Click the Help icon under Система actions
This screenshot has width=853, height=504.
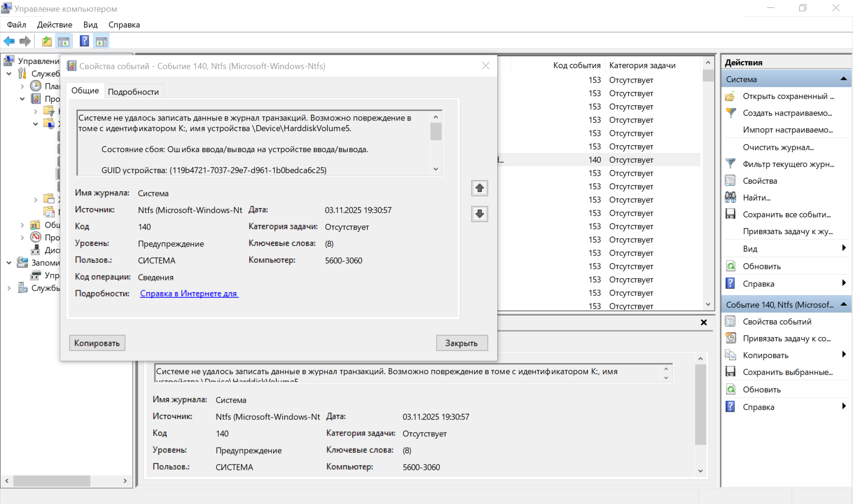click(730, 284)
